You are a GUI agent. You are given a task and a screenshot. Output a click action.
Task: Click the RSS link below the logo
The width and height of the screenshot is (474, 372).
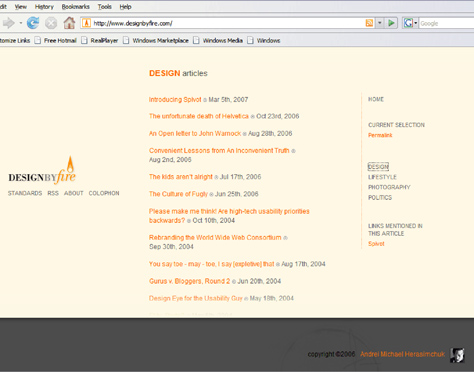pyautogui.click(x=53, y=193)
